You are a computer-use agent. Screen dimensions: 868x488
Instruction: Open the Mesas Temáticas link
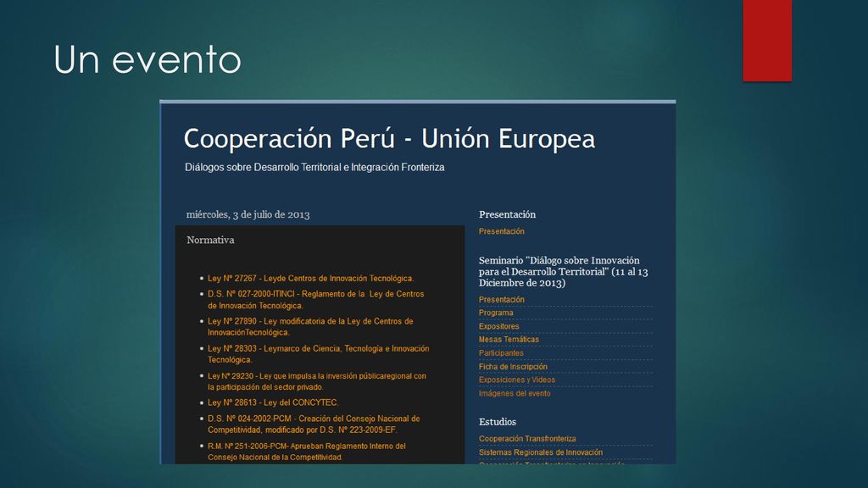(509, 339)
